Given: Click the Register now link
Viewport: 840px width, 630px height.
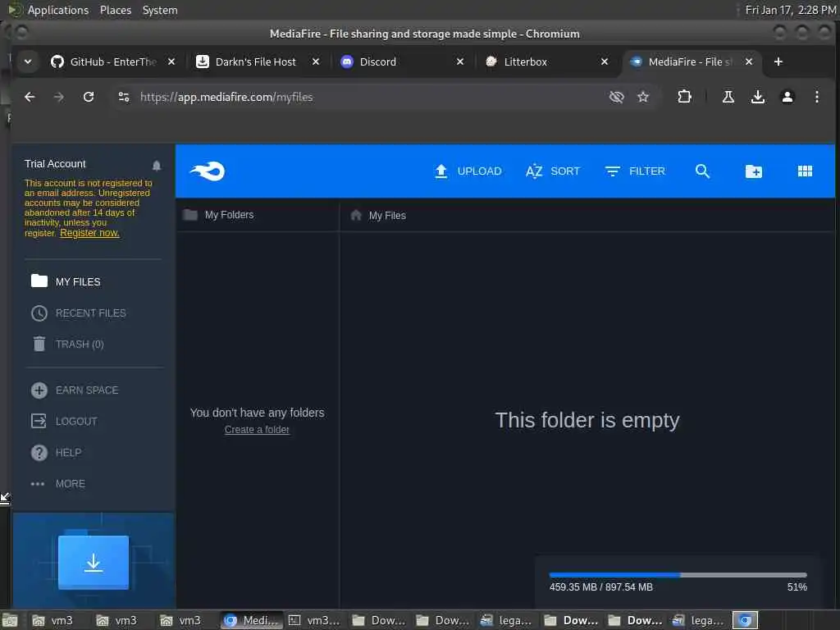Looking at the screenshot, I should 89,233.
